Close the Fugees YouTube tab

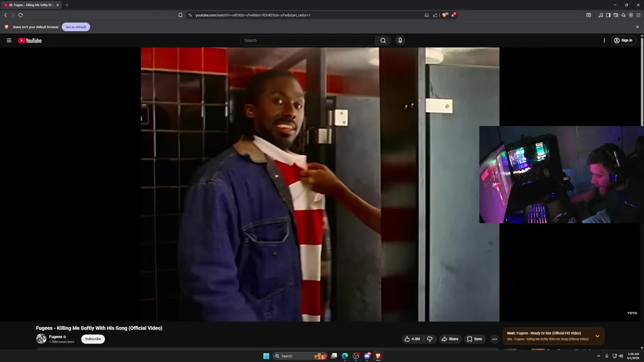(x=57, y=5)
